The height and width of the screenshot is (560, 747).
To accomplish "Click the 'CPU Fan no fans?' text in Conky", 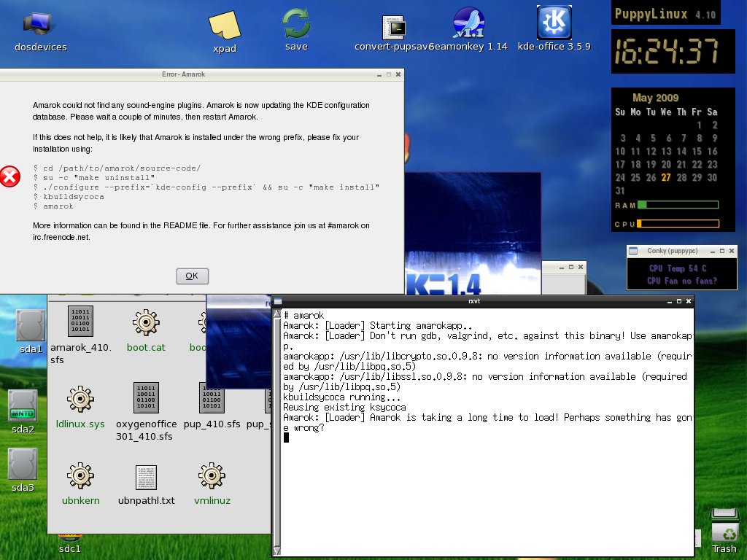I will point(682,281).
